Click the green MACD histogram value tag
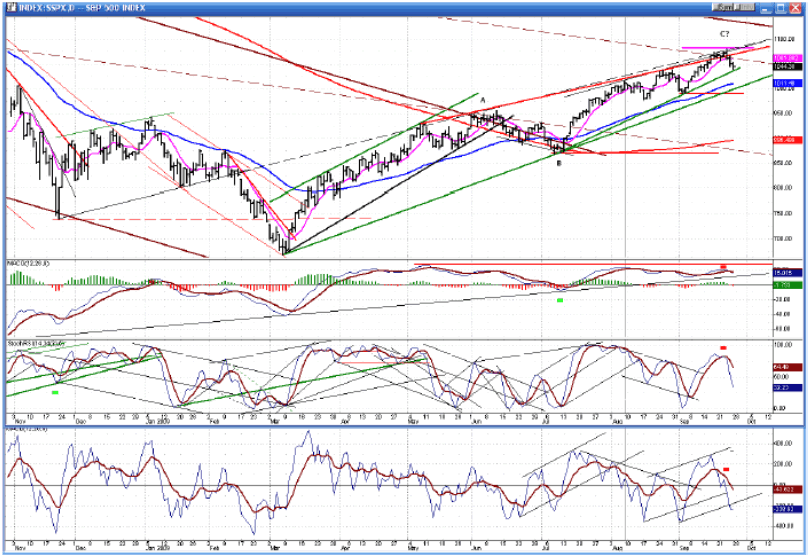Viewport: 808px width, 555px height. coord(787,285)
